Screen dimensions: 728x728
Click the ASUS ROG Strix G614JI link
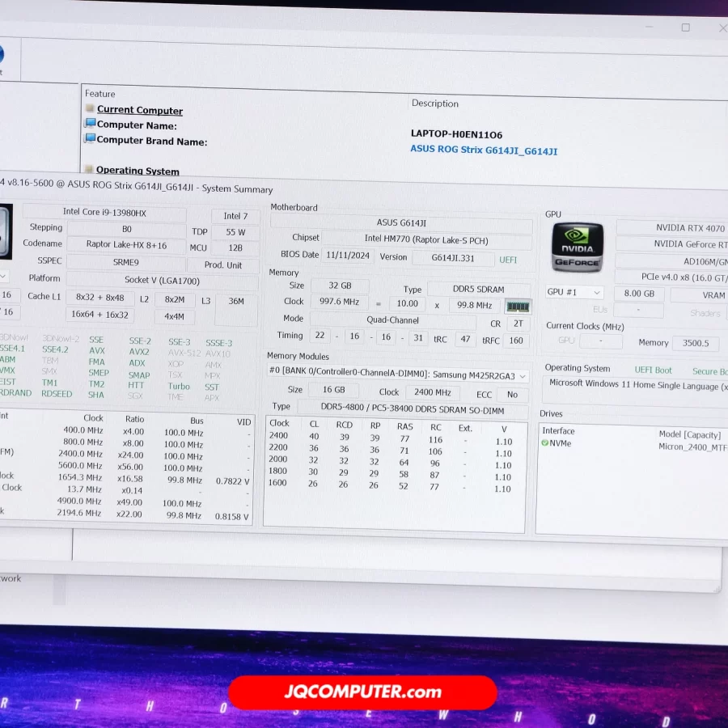point(484,150)
